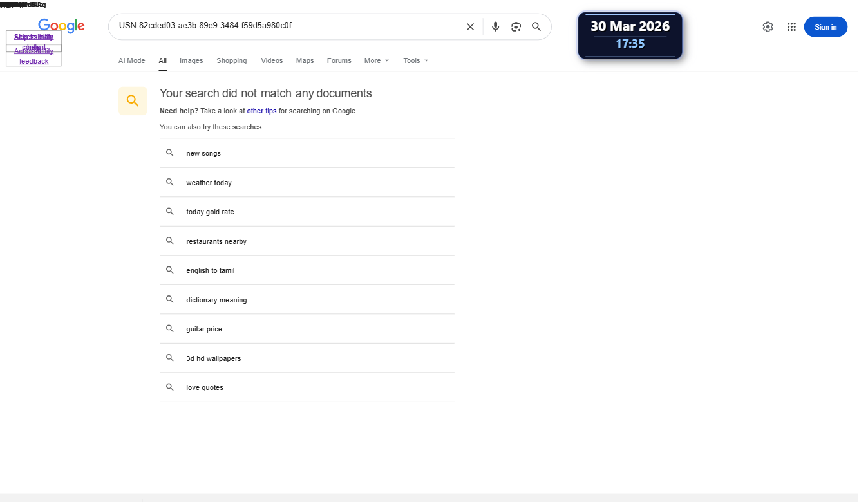Click the yellow no-results search icon

click(x=133, y=101)
